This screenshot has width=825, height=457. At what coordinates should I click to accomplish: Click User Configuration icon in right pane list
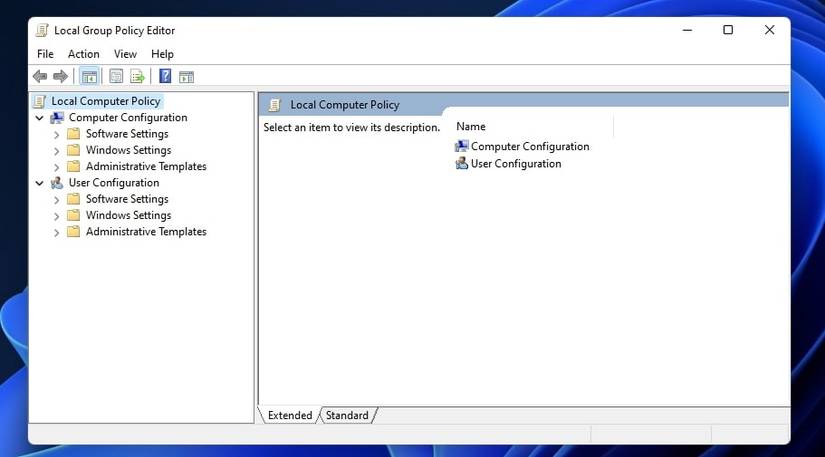coord(461,164)
